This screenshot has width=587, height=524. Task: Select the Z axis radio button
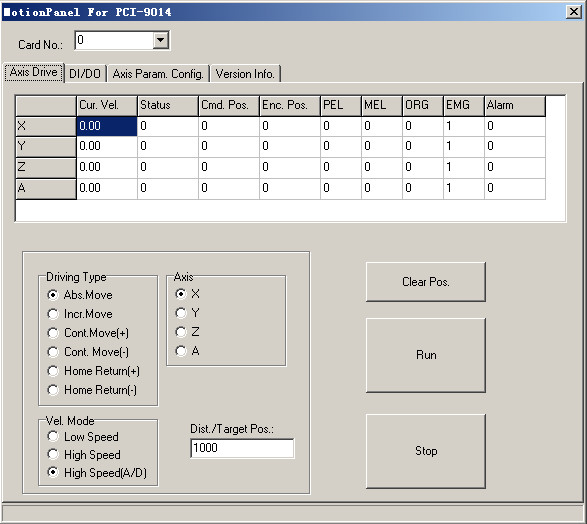(x=188, y=332)
